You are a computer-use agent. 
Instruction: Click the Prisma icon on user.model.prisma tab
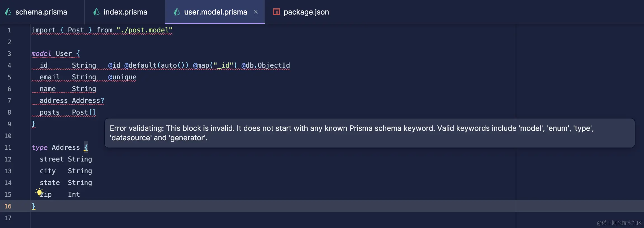point(177,12)
